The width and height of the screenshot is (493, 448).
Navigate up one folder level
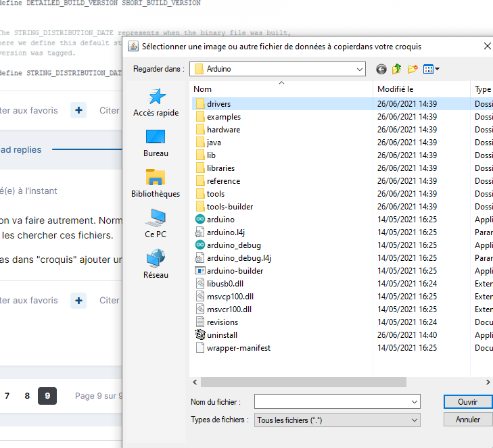397,69
